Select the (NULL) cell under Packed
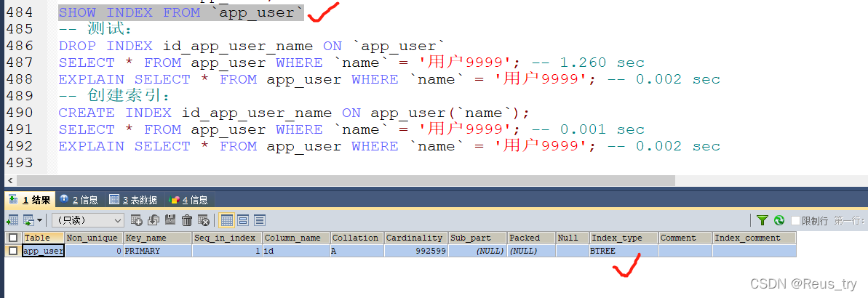The image size is (868, 298). [531, 251]
